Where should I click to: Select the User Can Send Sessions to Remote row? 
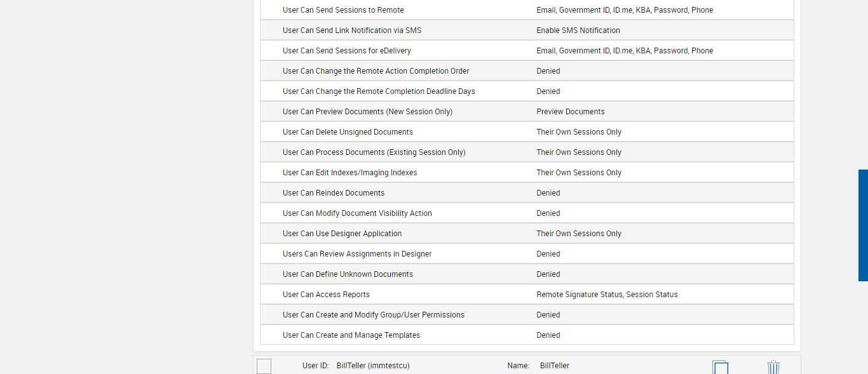pyautogui.click(x=343, y=10)
